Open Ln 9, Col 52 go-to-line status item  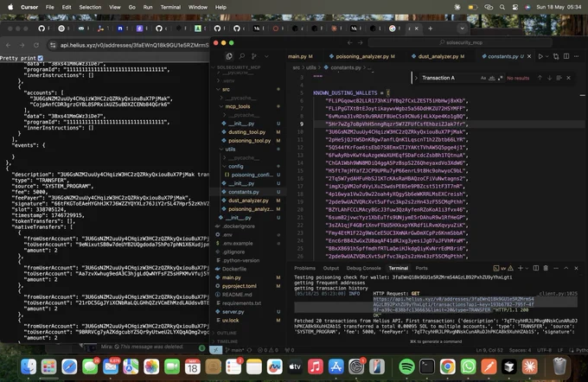[489, 350]
